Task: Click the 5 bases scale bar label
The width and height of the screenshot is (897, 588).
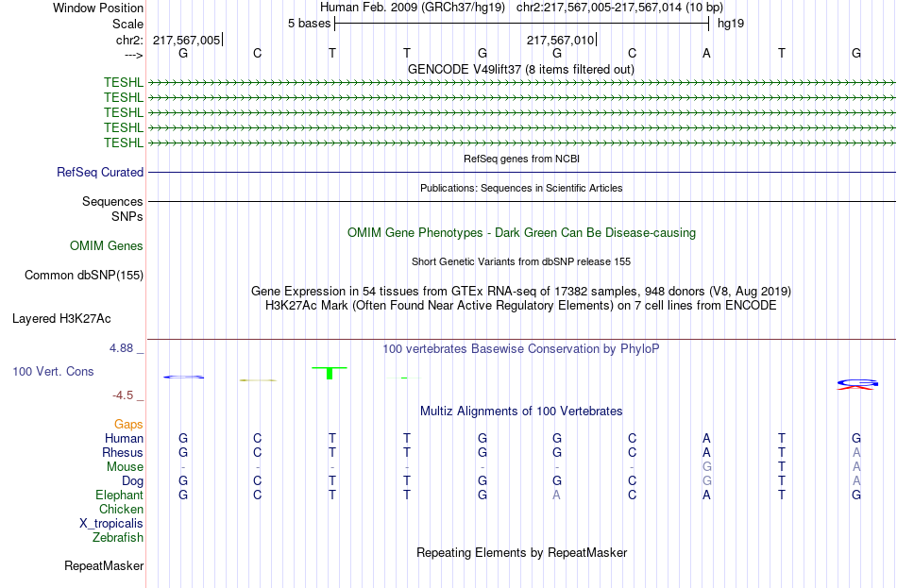Action: pyautogui.click(x=309, y=24)
